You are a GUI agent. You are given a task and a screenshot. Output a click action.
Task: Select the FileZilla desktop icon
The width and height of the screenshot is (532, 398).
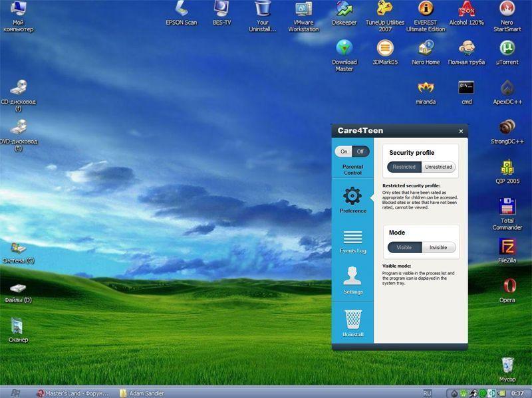click(507, 251)
